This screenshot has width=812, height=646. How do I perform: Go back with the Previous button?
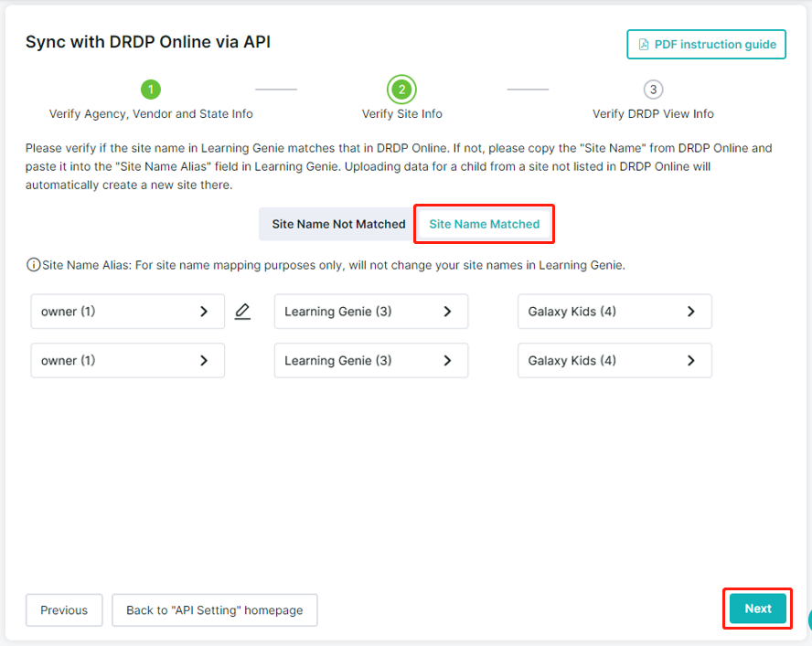pos(64,610)
